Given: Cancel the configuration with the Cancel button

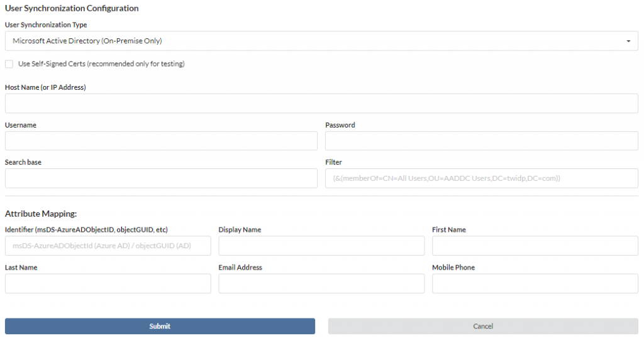Looking at the screenshot, I should pyautogui.click(x=483, y=326).
